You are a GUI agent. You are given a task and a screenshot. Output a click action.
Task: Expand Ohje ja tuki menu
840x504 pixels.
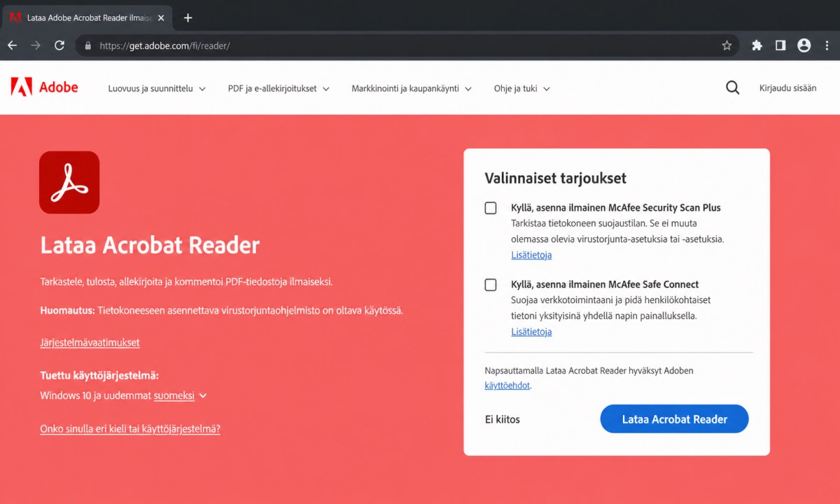point(521,89)
